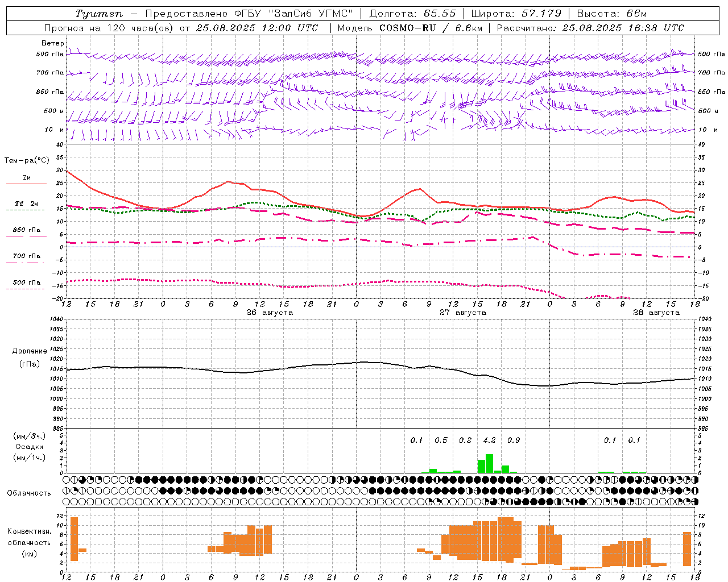Click the tallest green precipitation bar under 4.2
The width and height of the screenshot is (728, 582).
tap(489, 464)
